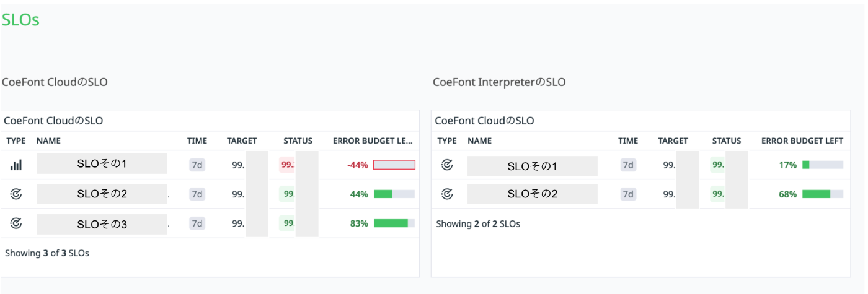Click the CoeFont InterpreterのSLO section title
This screenshot has width=868, height=294.
(x=499, y=82)
